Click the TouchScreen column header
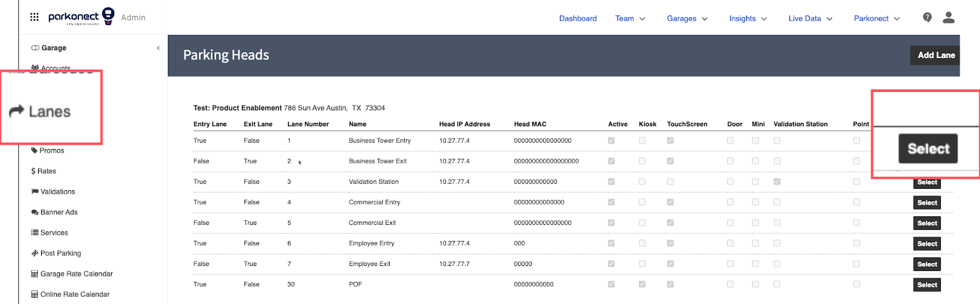980x304 pixels. [x=687, y=124]
